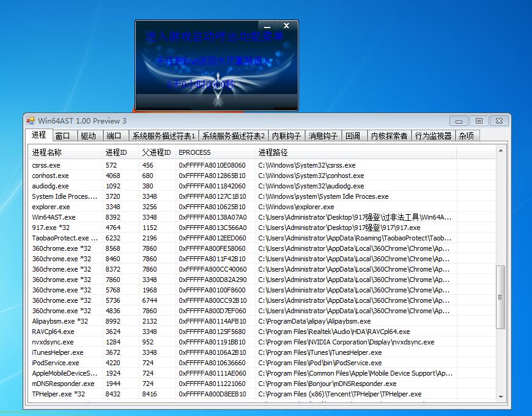Sort by 进程名称 column header
This screenshot has width=532, height=416.
coord(65,152)
